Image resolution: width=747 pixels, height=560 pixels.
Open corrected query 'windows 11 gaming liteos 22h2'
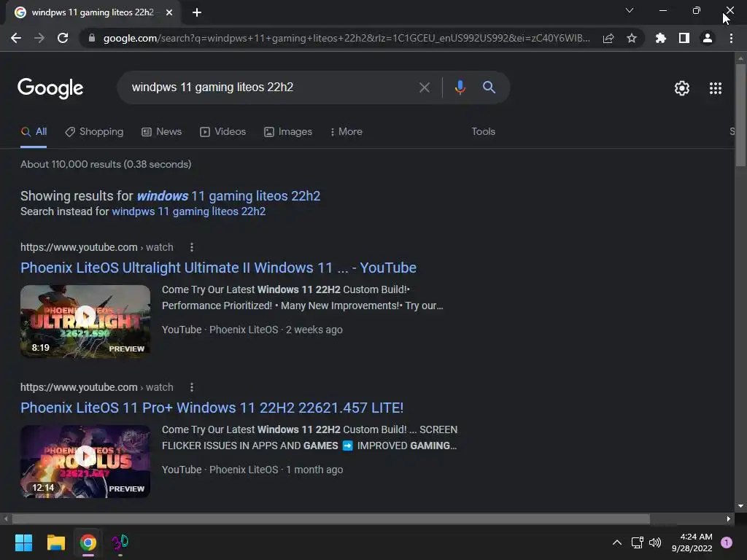pyautogui.click(x=228, y=196)
